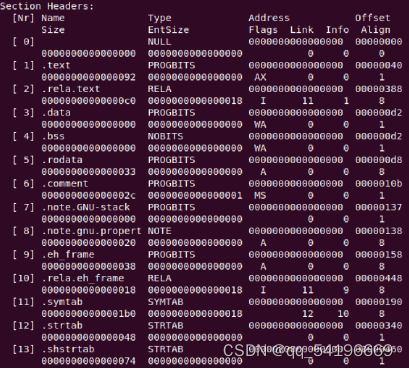The image size is (409, 369).
Task: Select offset '00000388' of .rela.text
Action: click(x=379, y=89)
